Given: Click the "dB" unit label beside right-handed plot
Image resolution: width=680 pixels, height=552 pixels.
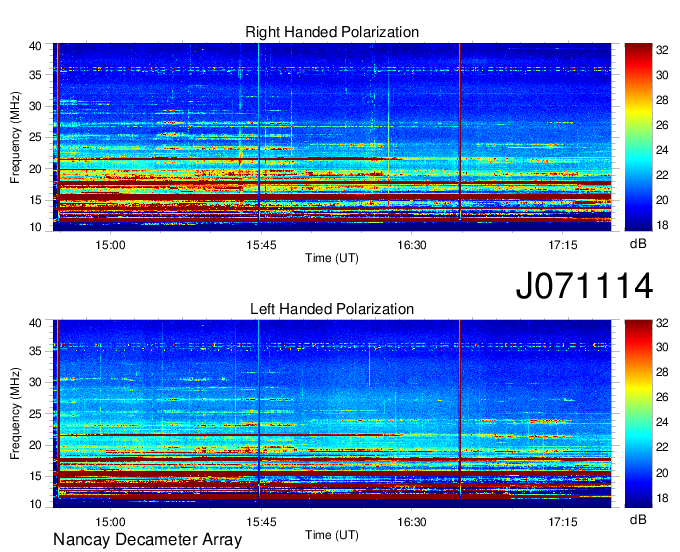Looking at the screenshot, I should (x=638, y=244).
